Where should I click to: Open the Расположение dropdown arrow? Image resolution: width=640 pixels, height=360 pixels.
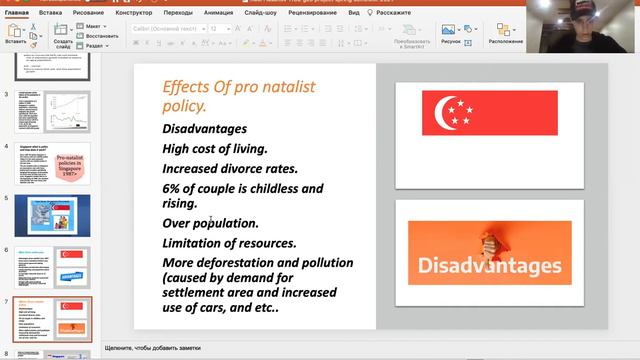tap(514, 30)
